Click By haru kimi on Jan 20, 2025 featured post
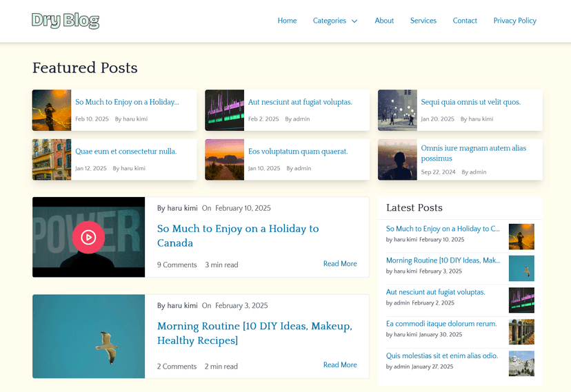This screenshot has height=392, width=571. pos(477,119)
